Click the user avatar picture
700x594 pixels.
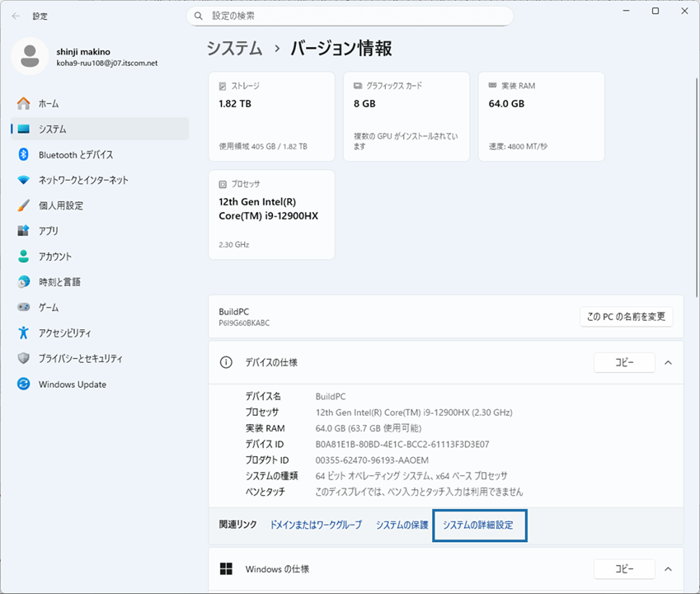coord(30,56)
